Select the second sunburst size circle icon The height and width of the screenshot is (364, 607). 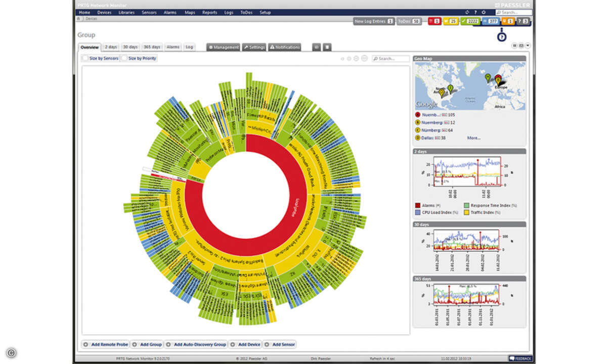click(x=349, y=59)
